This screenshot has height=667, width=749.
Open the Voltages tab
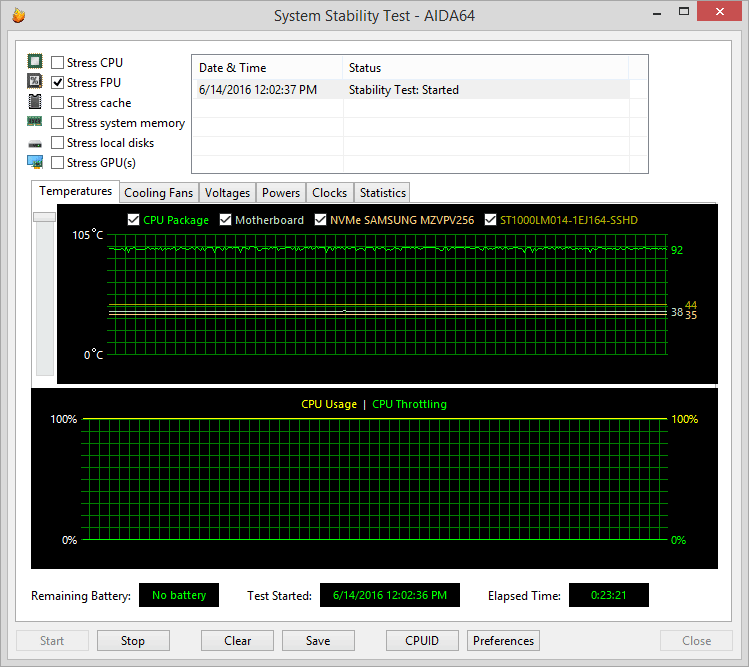[x=227, y=193]
